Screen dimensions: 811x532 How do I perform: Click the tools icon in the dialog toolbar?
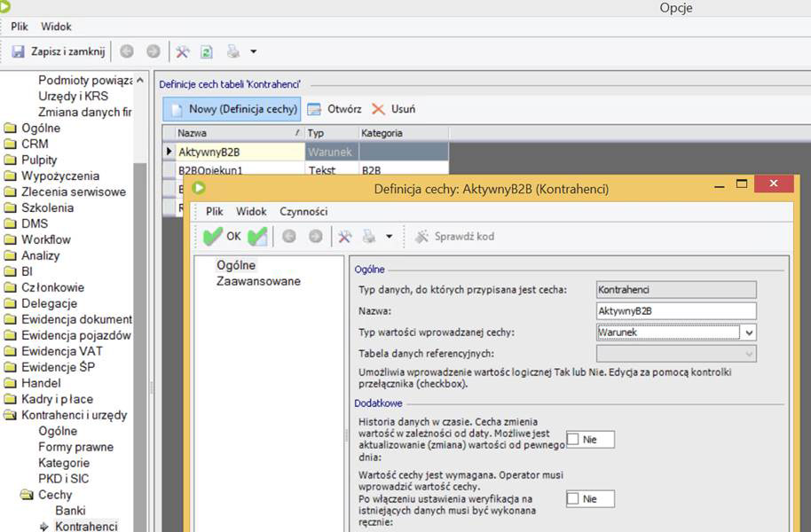pos(344,237)
